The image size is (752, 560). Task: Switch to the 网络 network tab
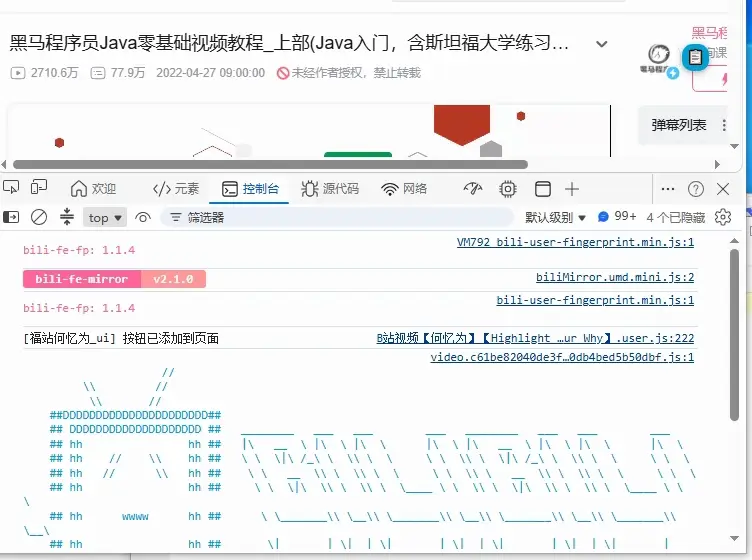[404, 189]
